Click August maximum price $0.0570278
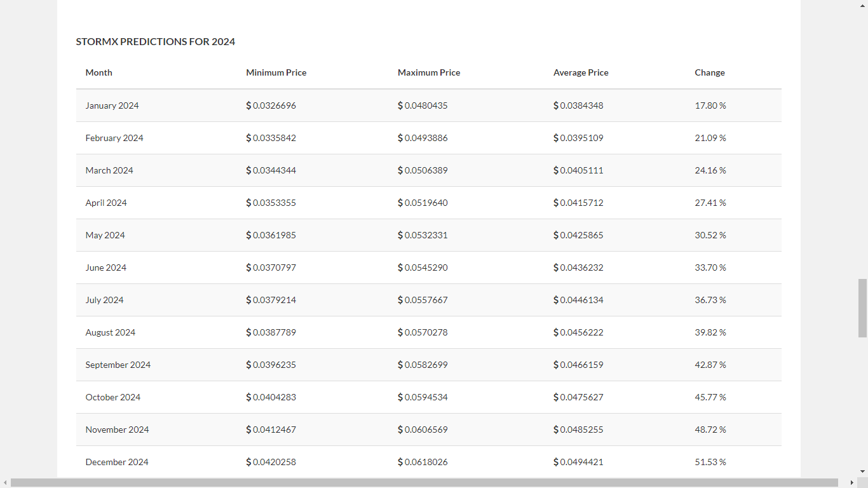Image resolution: width=868 pixels, height=488 pixels. (423, 332)
